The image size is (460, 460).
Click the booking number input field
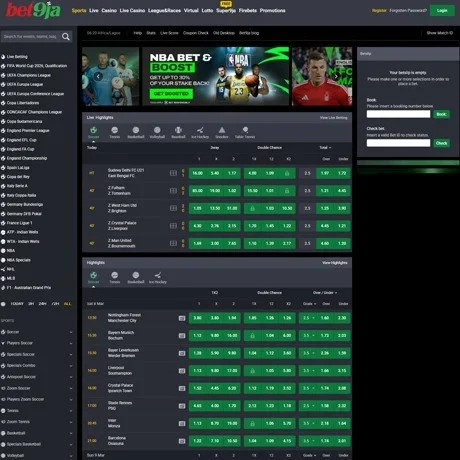tap(398, 114)
